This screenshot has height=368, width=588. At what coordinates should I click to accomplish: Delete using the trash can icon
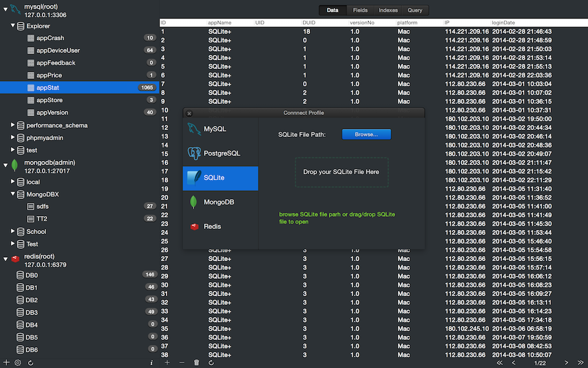pyautogui.click(x=196, y=362)
